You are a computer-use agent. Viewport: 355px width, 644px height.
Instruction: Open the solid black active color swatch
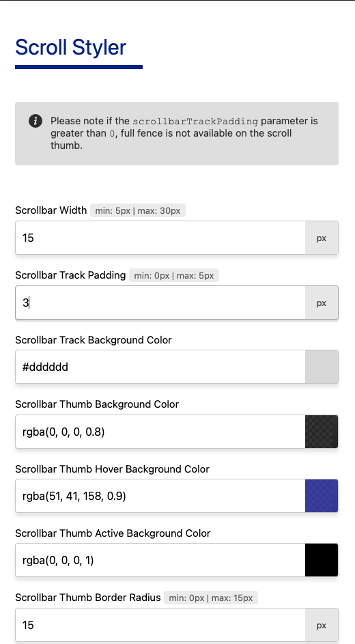click(322, 560)
